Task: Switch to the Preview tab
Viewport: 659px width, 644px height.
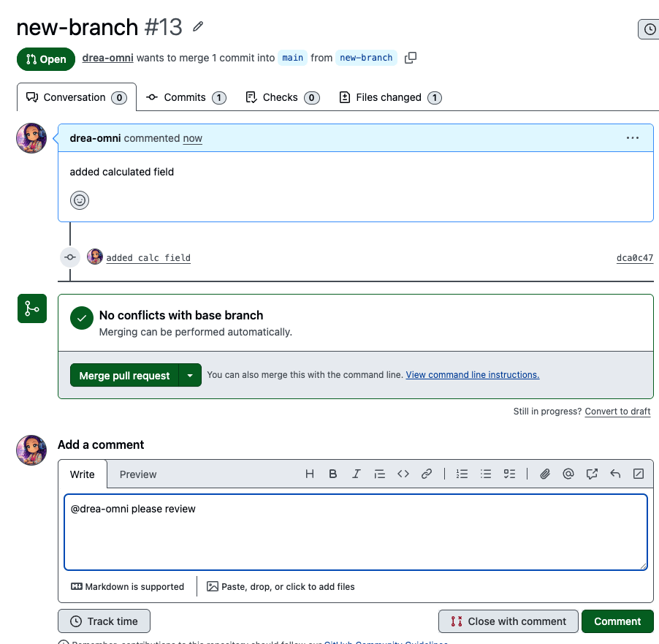Action: (138, 474)
